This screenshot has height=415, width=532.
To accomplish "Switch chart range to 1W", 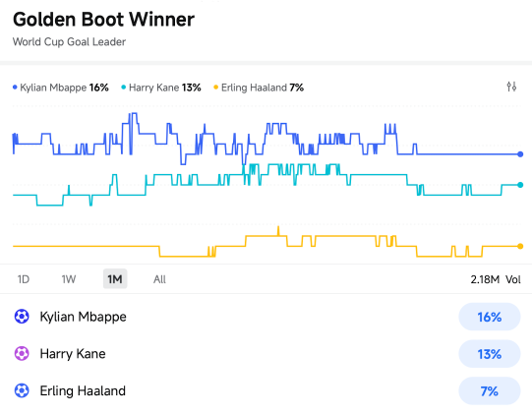I will 69,279.
